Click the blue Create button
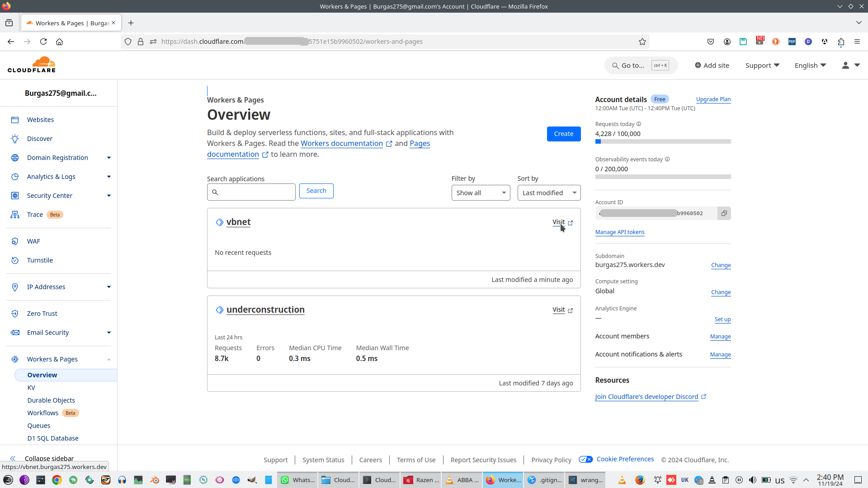 pos(563,134)
